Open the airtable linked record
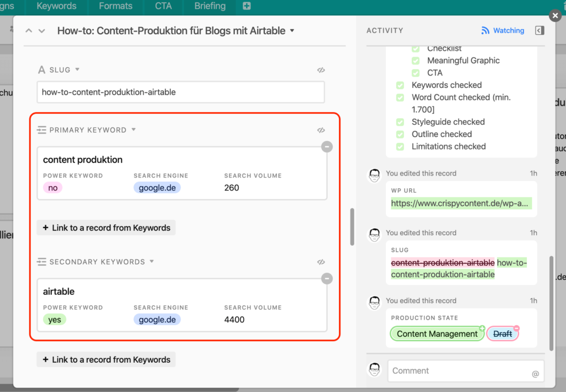 (x=182, y=305)
